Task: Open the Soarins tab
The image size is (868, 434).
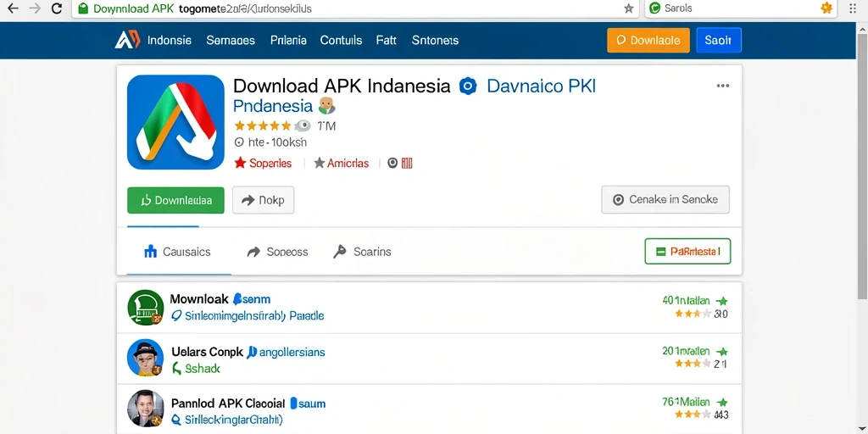Action: click(x=363, y=252)
